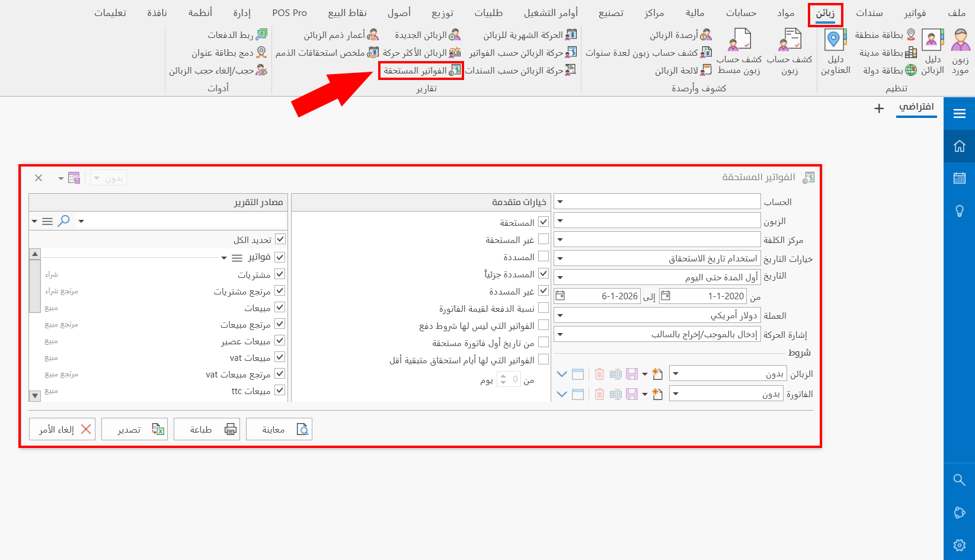975x560 pixels.
Task: Click the تصدير button
Action: coord(135,428)
